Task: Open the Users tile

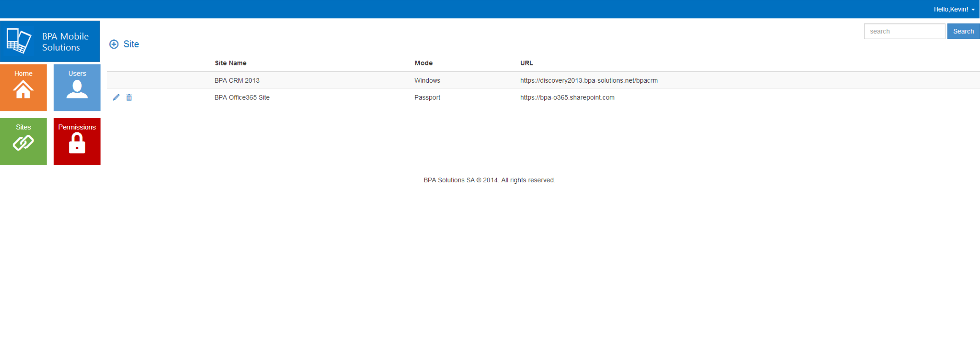Action: click(77, 88)
